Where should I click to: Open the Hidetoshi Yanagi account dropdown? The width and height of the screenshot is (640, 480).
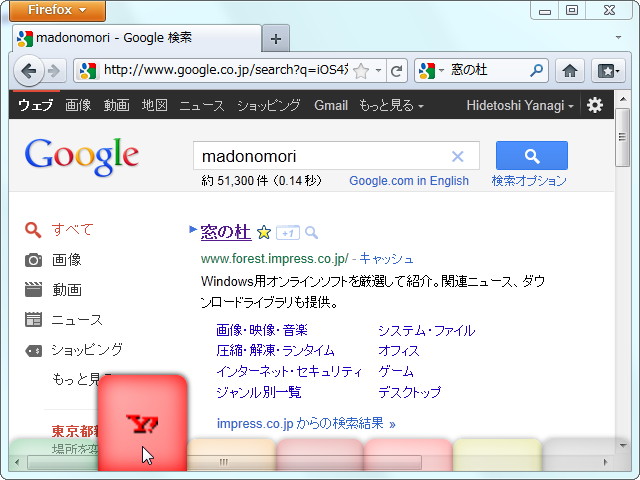click(520, 105)
